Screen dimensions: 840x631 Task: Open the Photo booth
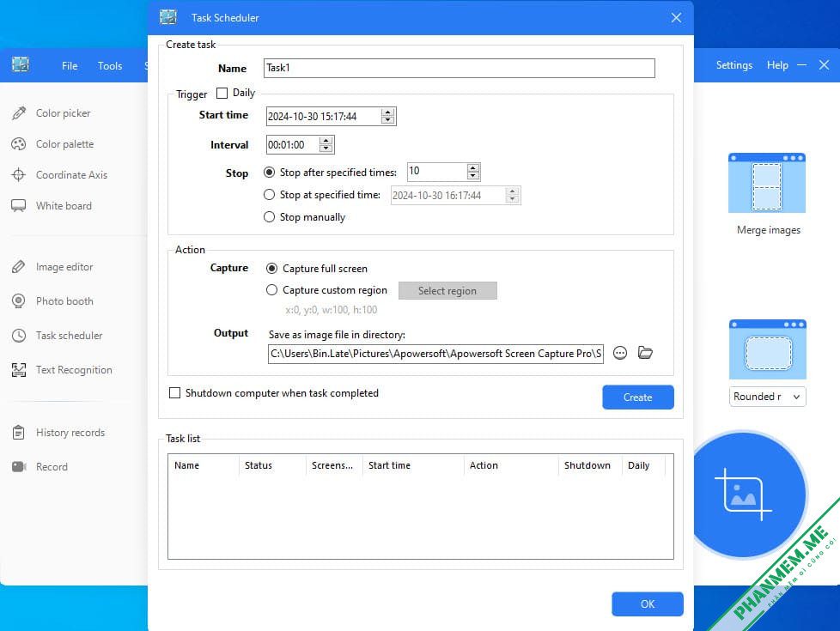click(52, 301)
